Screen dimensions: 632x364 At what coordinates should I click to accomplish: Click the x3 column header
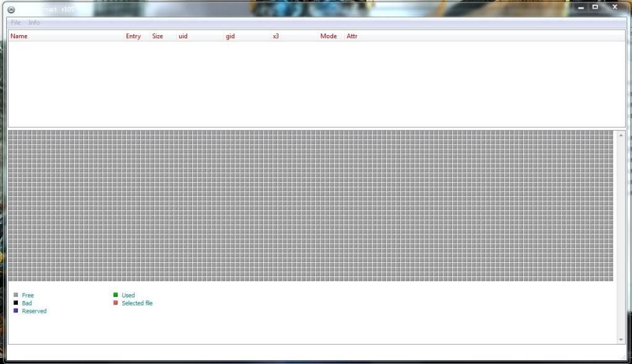pyautogui.click(x=276, y=36)
